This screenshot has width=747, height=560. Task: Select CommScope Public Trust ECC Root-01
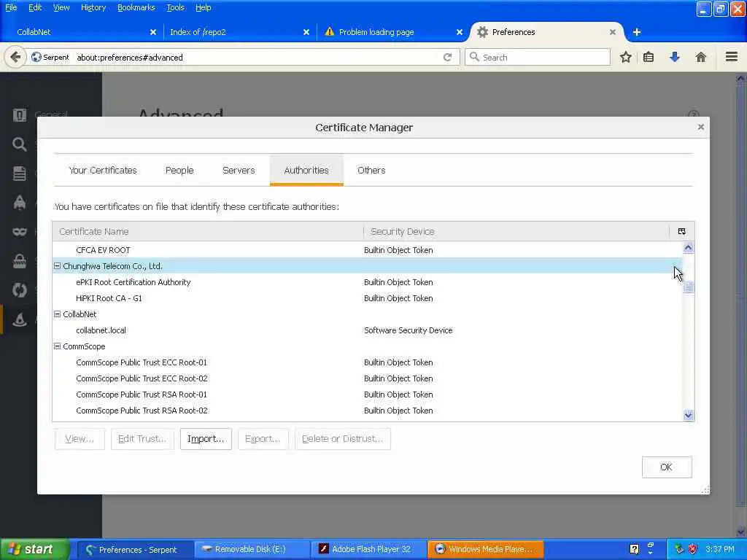point(368,362)
